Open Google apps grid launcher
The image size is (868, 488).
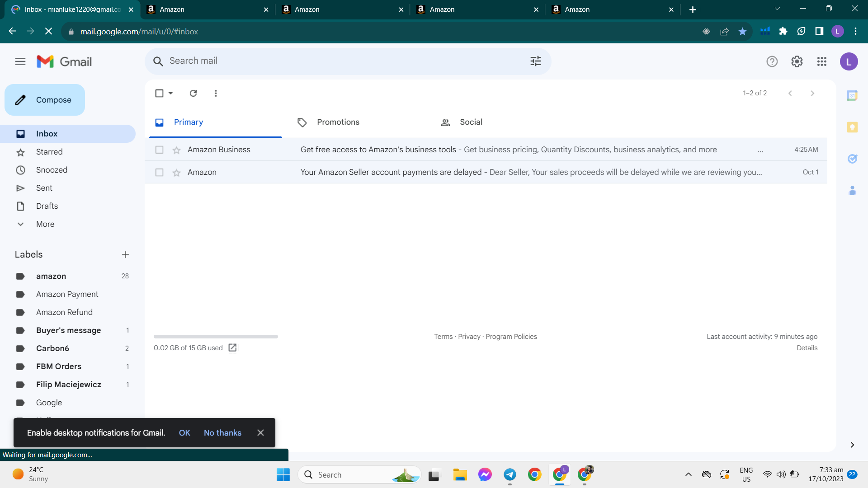tap(822, 61)
